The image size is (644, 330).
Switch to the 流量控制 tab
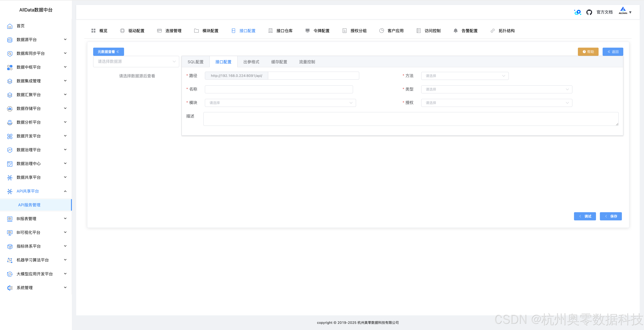[307, 62]
